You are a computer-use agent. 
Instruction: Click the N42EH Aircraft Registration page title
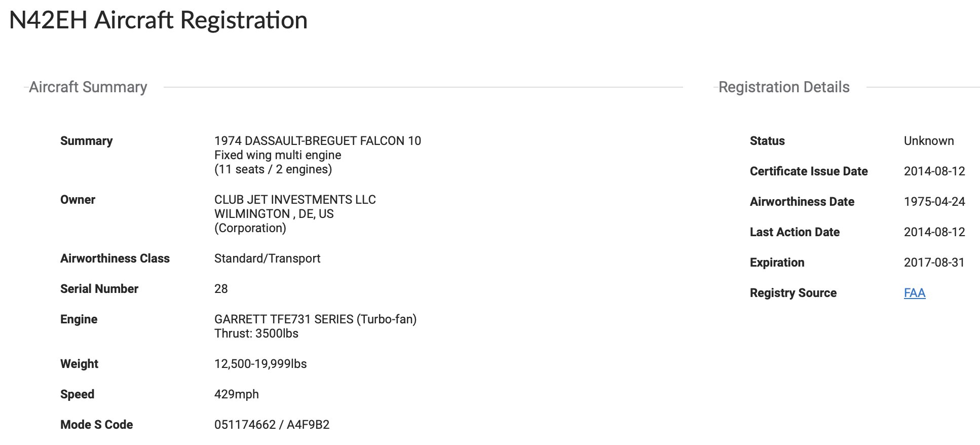158,20
